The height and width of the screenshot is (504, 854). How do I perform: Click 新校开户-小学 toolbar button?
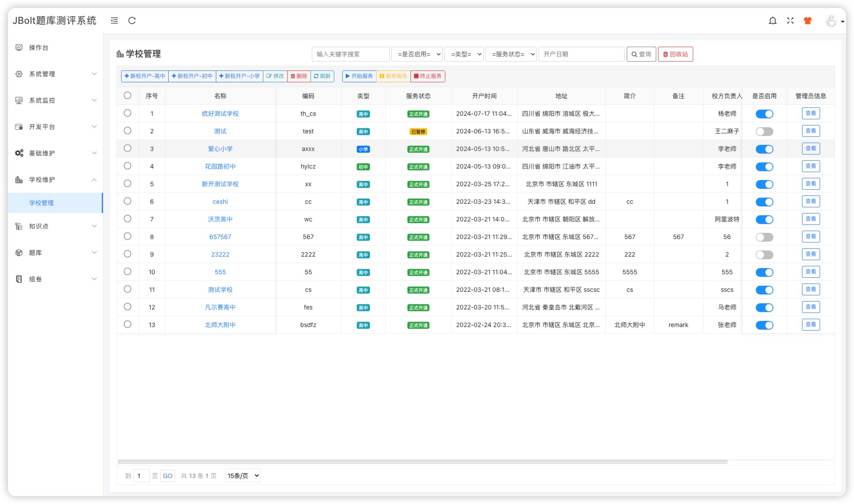click(x=240, y=76)
